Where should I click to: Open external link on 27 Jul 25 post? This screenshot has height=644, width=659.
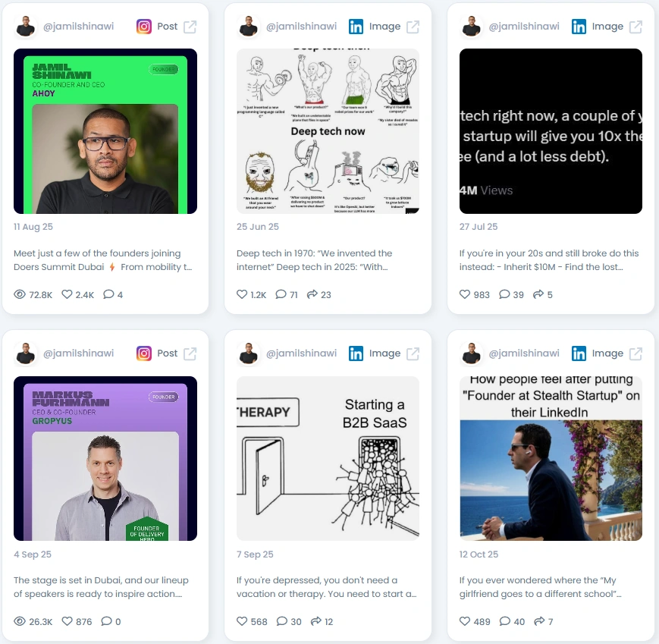(x=635, y=27)
